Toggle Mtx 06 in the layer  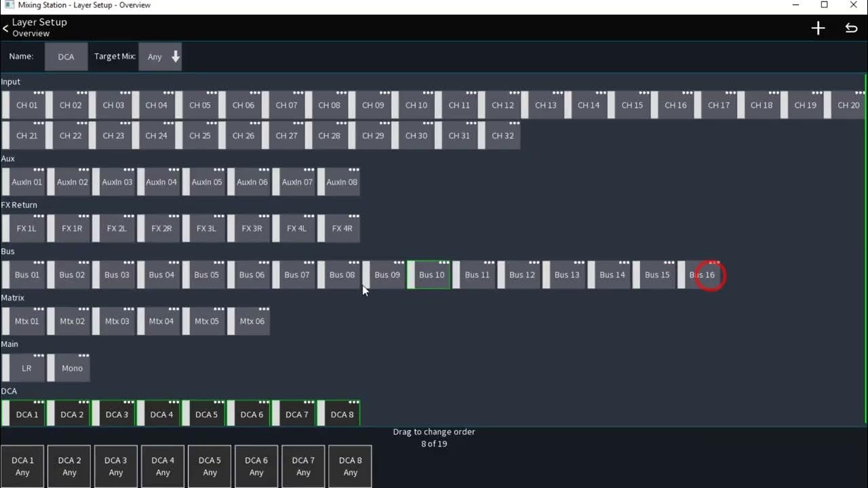click(249, 321)
